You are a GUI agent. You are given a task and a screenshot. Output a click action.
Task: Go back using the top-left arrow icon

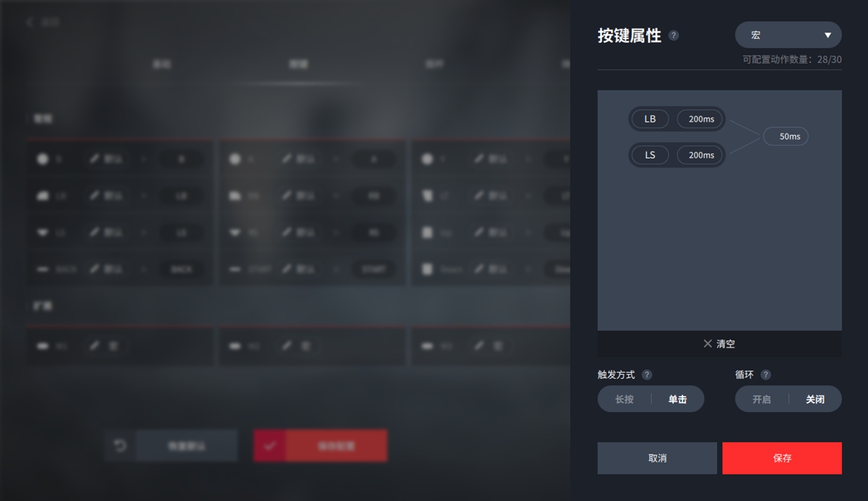click(30, 22)
